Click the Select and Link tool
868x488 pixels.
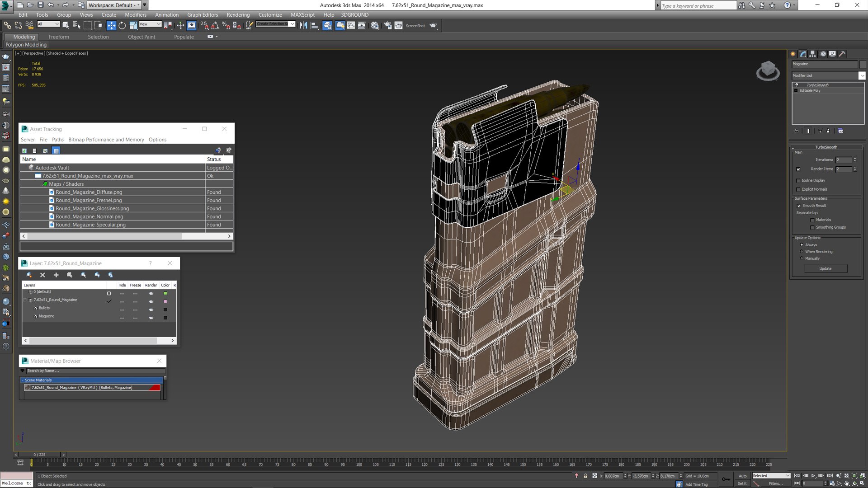(7, 26)
